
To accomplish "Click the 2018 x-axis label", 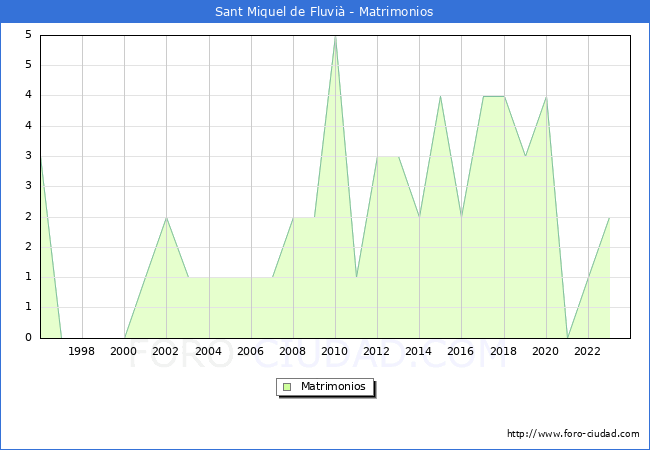I will (x=504, y=351).
